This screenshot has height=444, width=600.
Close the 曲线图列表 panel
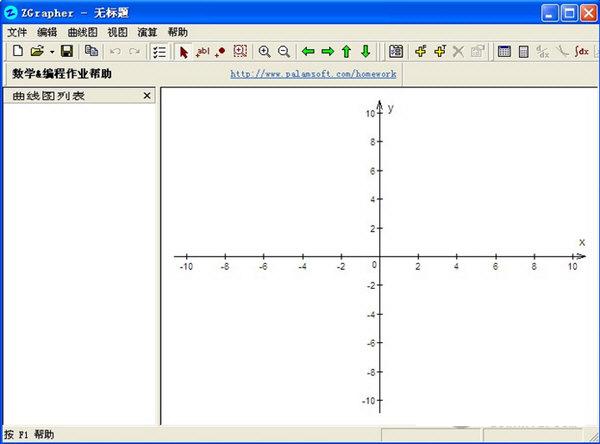[147, 96]
